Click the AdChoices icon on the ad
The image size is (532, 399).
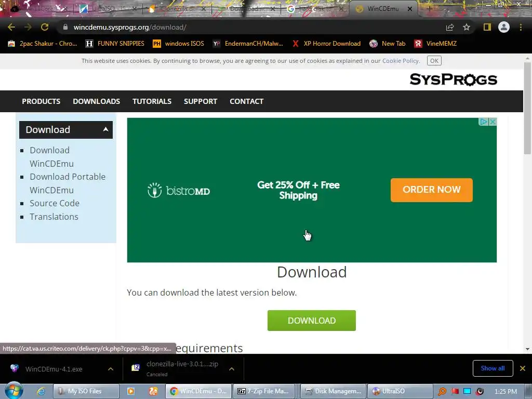(484, 122)
